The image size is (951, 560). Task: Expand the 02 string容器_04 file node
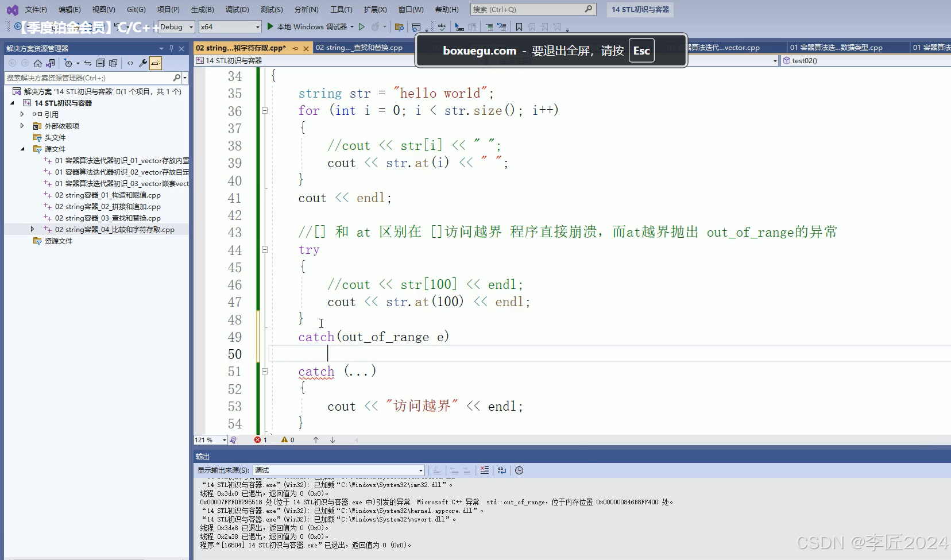pos(32,229)
